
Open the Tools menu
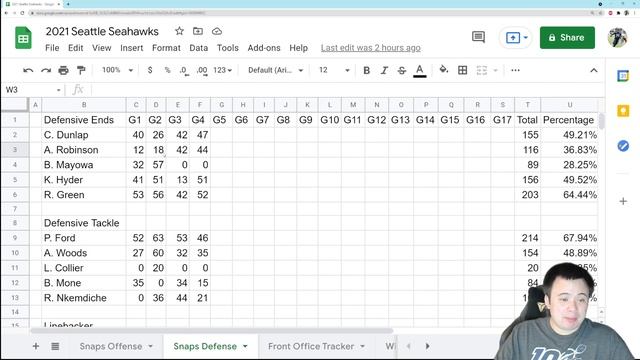227,48
